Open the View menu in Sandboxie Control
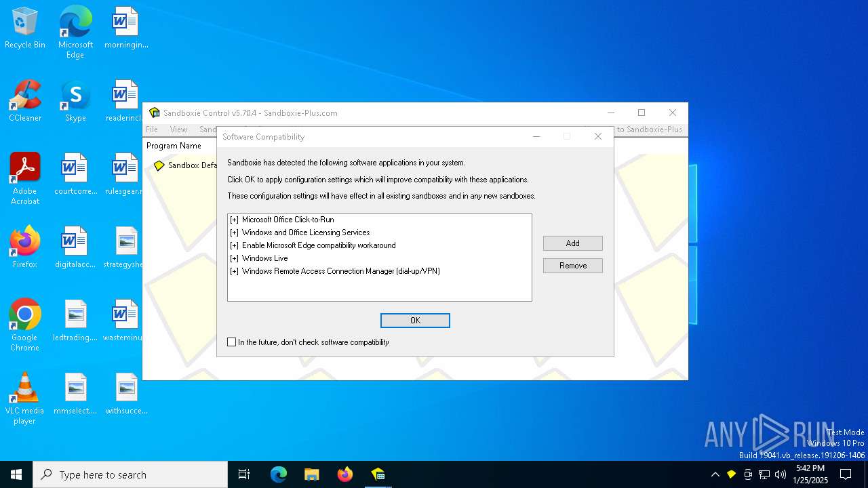The width and height of the screenshot is (868, 488). [x=178, y=129]
